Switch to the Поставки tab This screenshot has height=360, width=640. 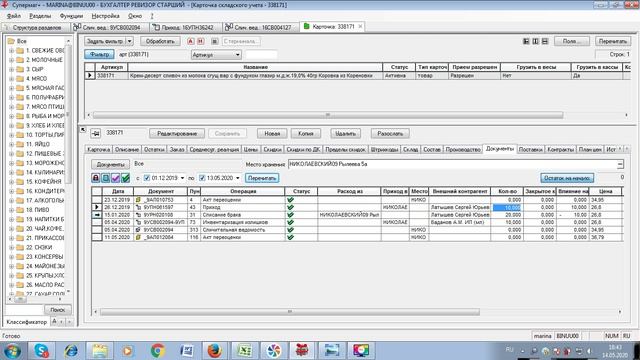pyautogui.click(x=531, y=150)
